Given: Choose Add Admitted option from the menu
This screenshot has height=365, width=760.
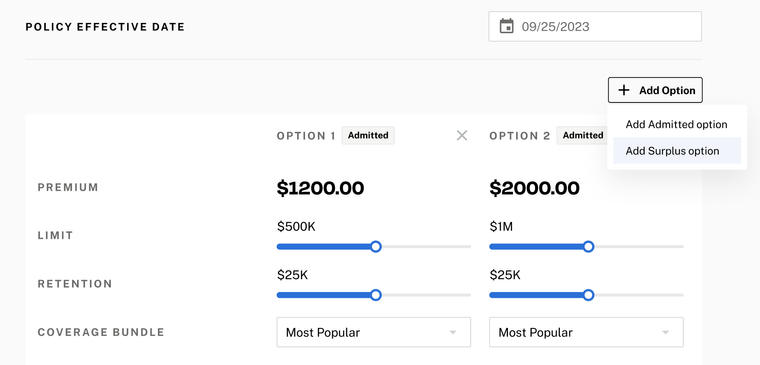Looking at the screenshot, I should 677,125.
